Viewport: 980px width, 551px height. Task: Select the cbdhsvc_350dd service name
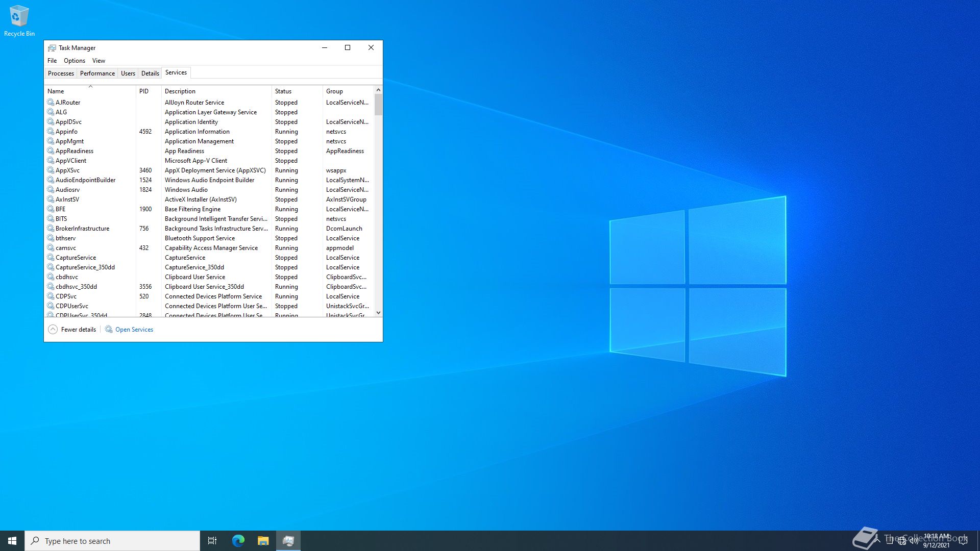pos(76,287)
